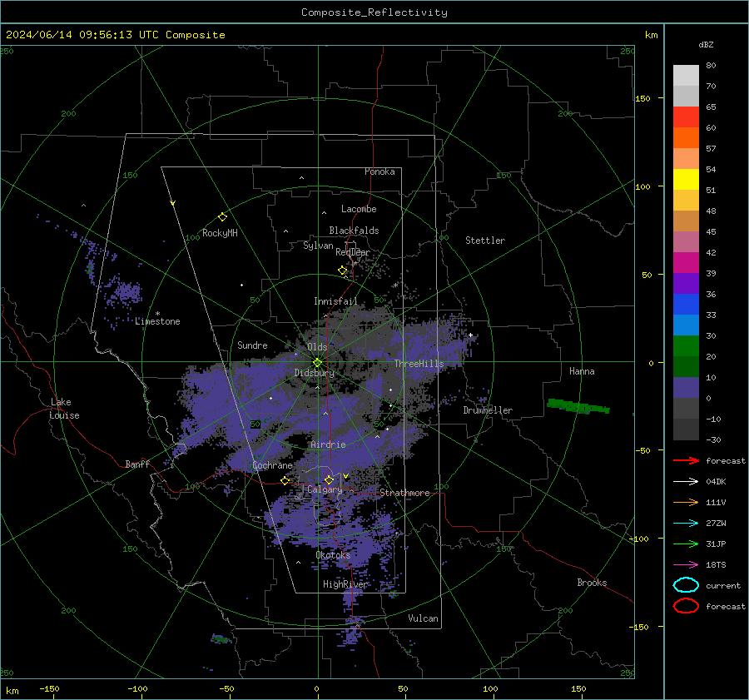Select the orange 111V arrow icon
This screenshot has width=749, height=700.
[686, 502]
